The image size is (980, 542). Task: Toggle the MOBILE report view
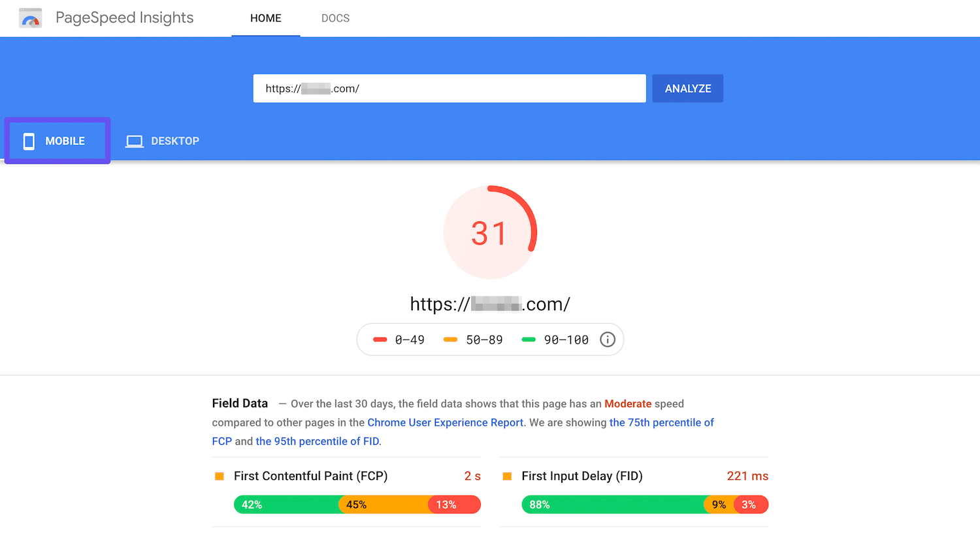[57, 140]
